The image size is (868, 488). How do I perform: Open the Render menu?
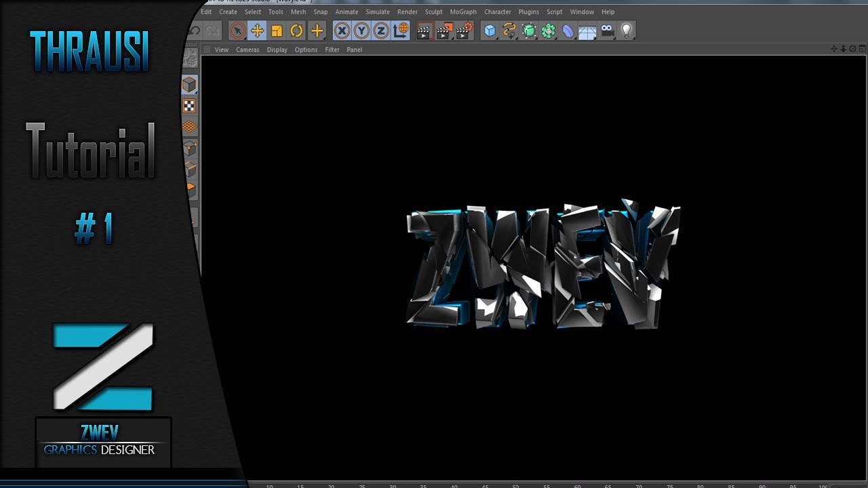(x=408, y=12)
